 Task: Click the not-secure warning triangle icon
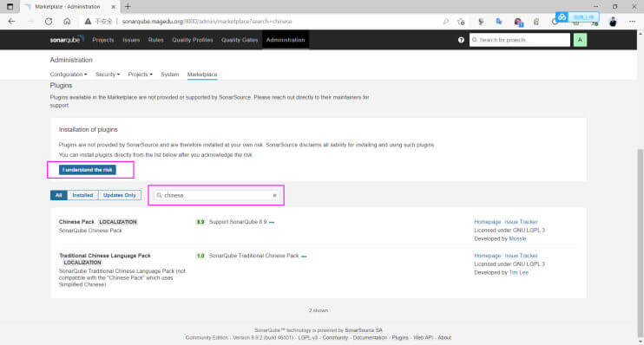coord(88,22)
